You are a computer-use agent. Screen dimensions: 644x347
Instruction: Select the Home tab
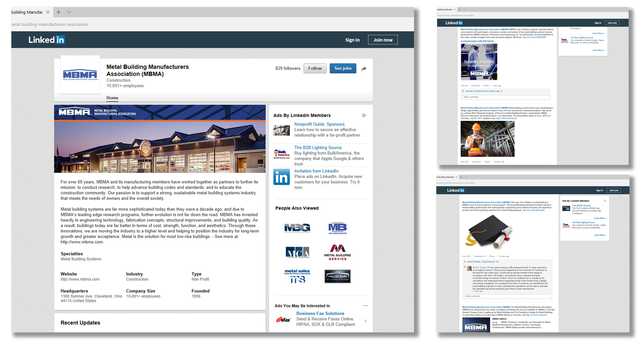click(112, 98)
